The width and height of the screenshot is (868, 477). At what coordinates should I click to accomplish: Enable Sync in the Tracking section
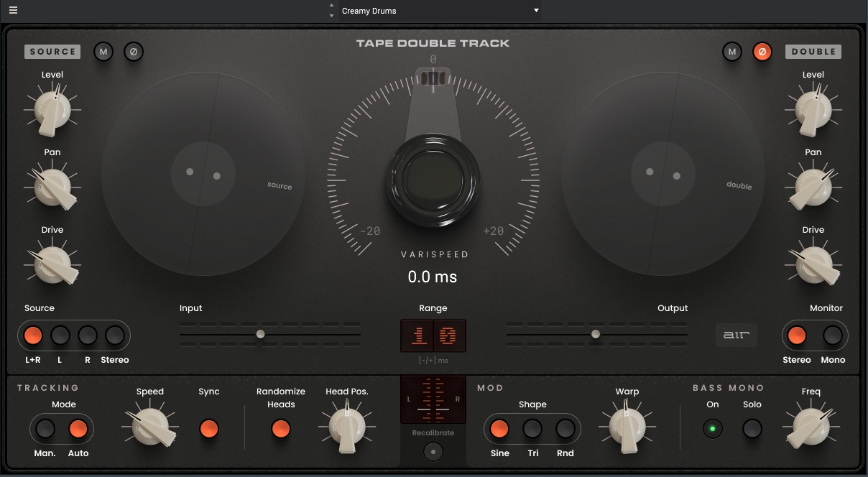(x=209, y=429)
